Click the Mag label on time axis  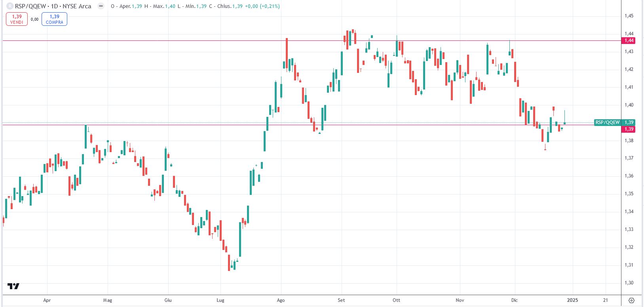[108, 300]
